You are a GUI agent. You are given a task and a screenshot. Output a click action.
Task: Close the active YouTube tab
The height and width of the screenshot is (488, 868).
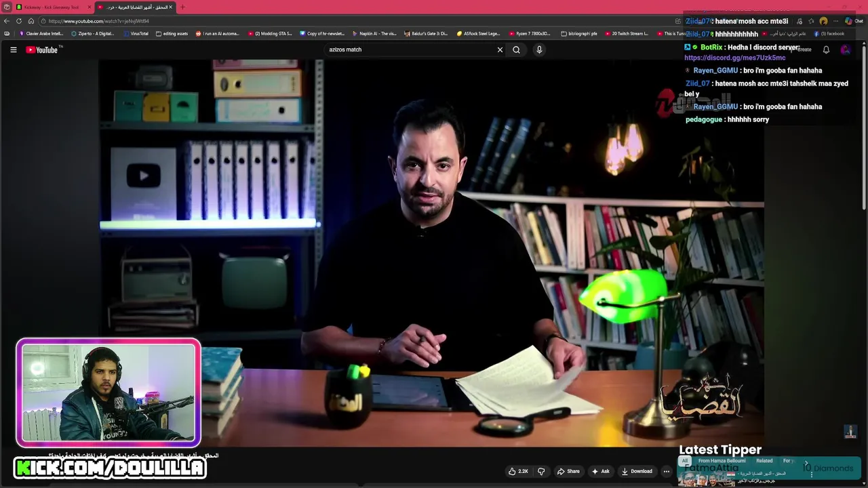point(170,7)
